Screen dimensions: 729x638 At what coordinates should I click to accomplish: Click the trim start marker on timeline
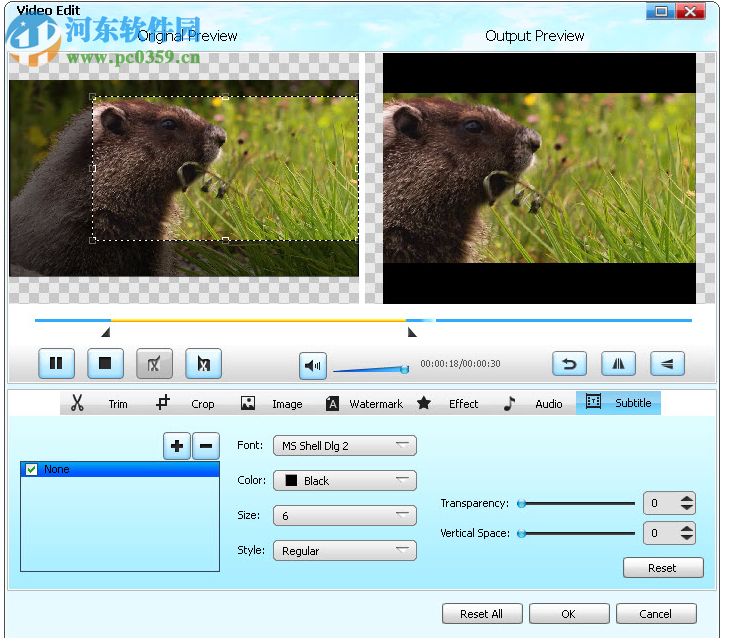[106, 332]
